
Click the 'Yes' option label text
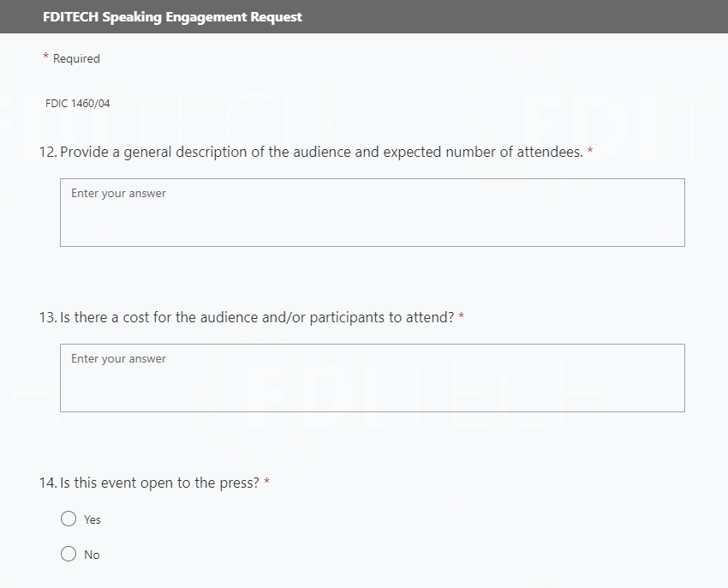(92, 519)
